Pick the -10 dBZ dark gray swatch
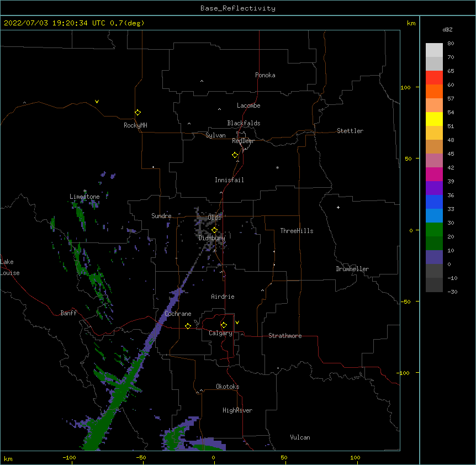Image resolution: width=476 pixels, height=465 pixels. click(x=434, y=285)
